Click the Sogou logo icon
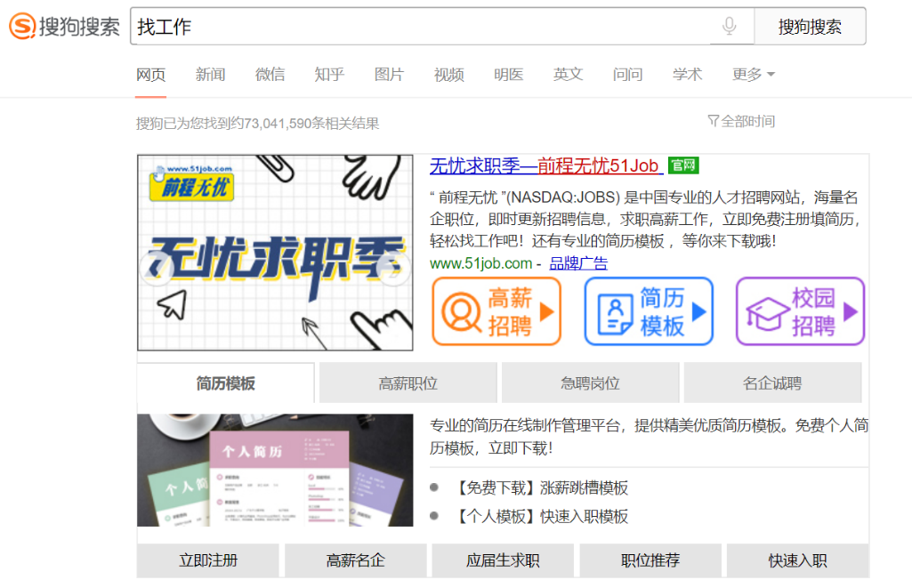This screenshot has height=588, width=912. click(x=22, y=26)
